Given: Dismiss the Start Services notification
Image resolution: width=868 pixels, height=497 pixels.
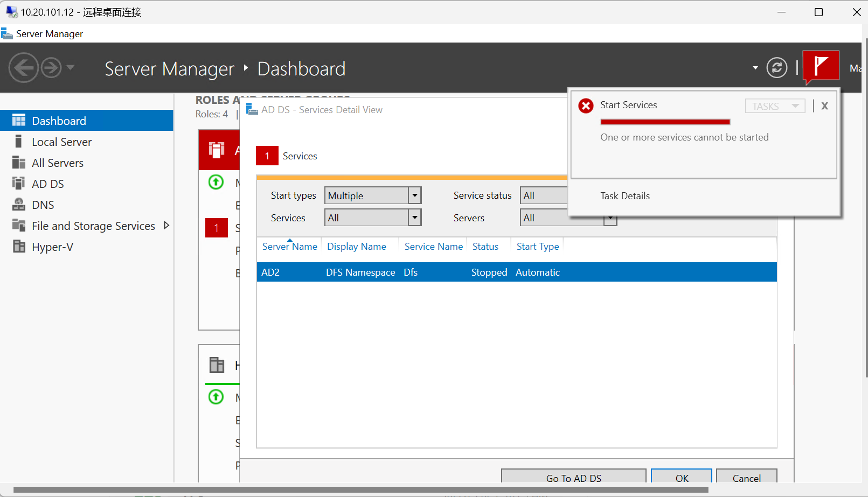Looking at the screenshot, I should coord(824,106).
